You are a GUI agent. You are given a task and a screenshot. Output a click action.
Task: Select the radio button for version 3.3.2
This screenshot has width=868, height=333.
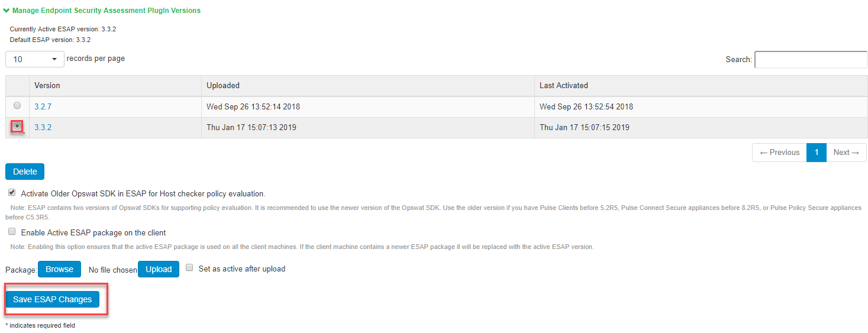pos(17,126)
